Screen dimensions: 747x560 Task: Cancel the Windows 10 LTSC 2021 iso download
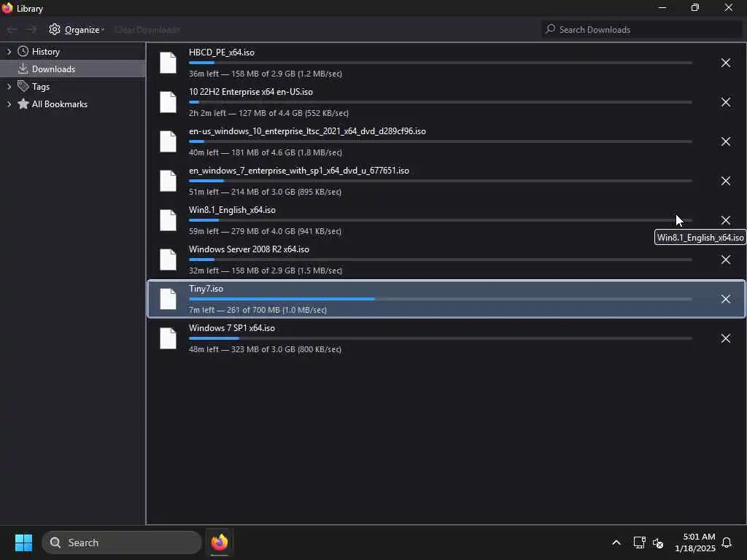click(x=725, y=141)
